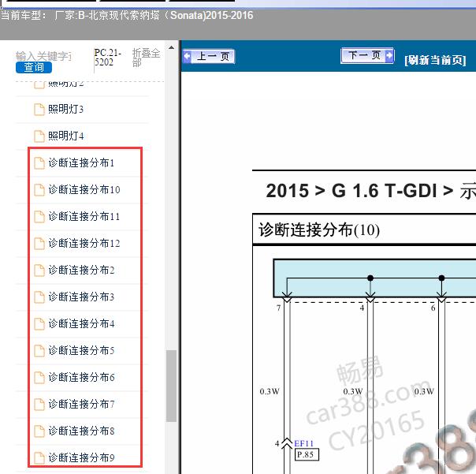The image size is (476, 474).
Task: Click the page icon beside 照明灯4
Action: coord(39,136)
